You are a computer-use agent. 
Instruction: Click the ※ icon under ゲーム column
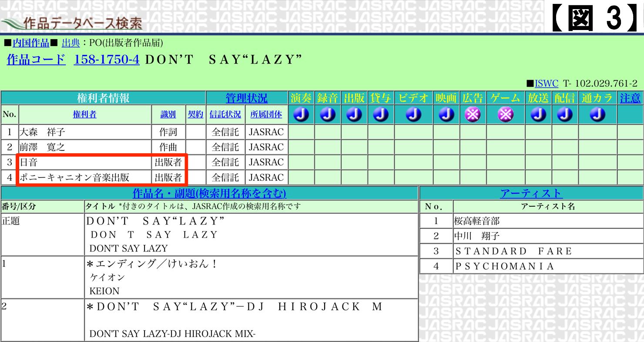pos(505,114)
